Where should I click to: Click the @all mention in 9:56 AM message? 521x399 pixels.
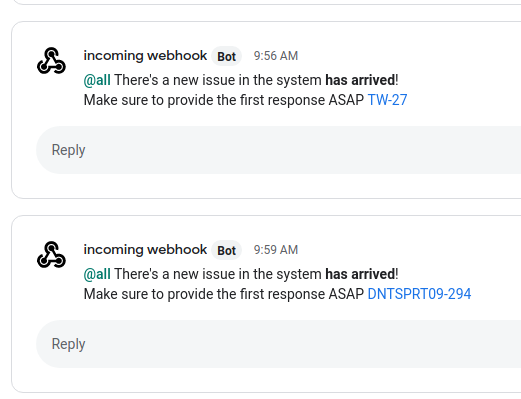[97, 80]
